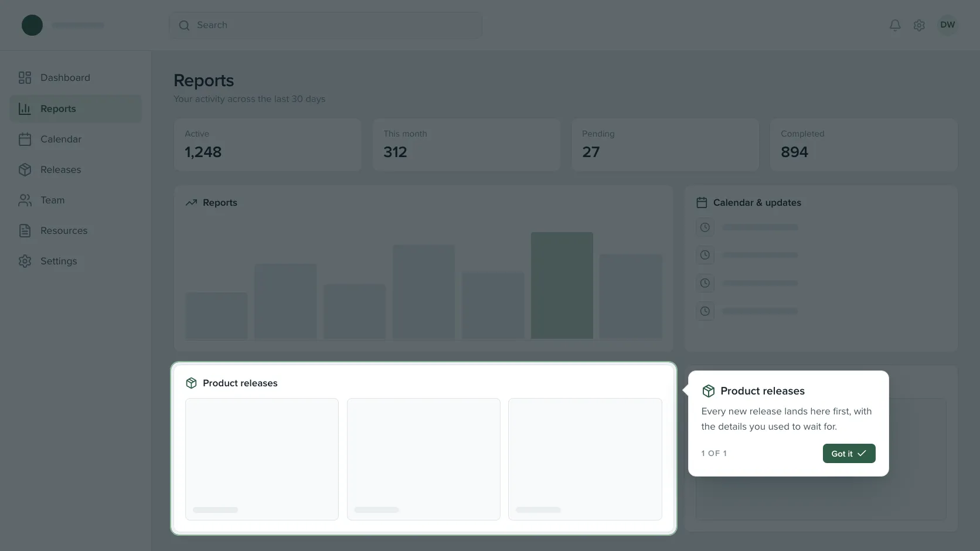980x551 pixels.
Task: Click the box icon in the tooltip header
Action: point(709,391)
